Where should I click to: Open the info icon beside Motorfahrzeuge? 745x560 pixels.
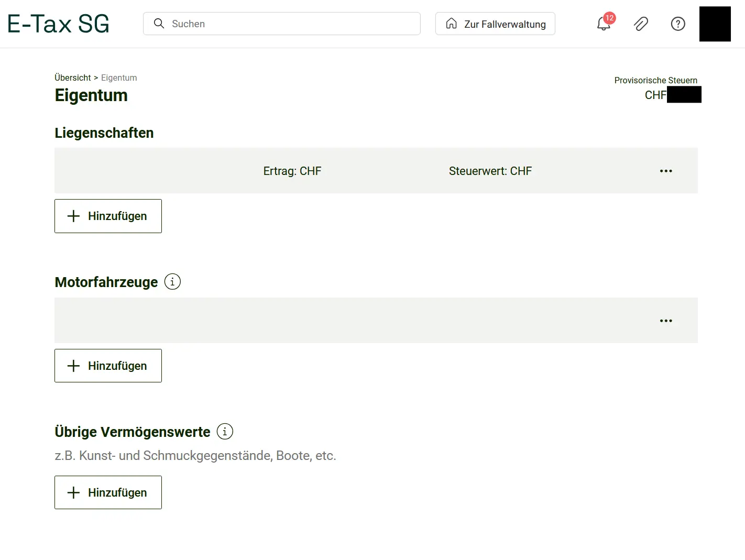click(172, 281)
